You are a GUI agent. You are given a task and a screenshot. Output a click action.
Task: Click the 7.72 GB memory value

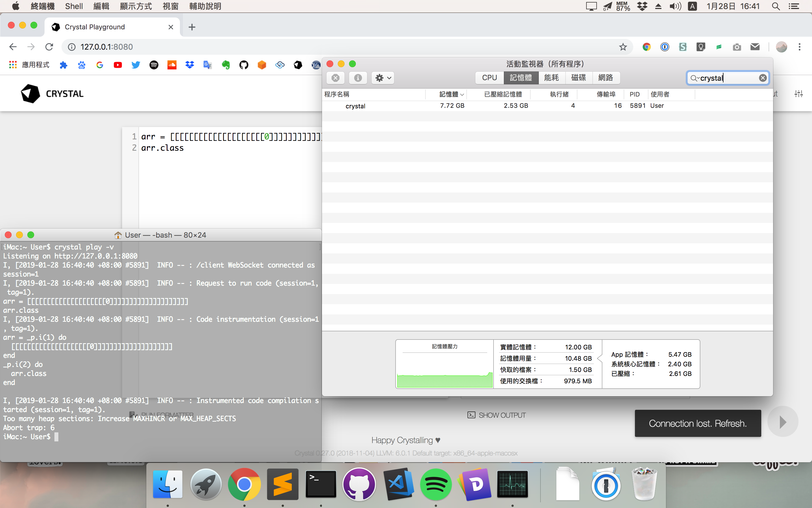point(452,106)
